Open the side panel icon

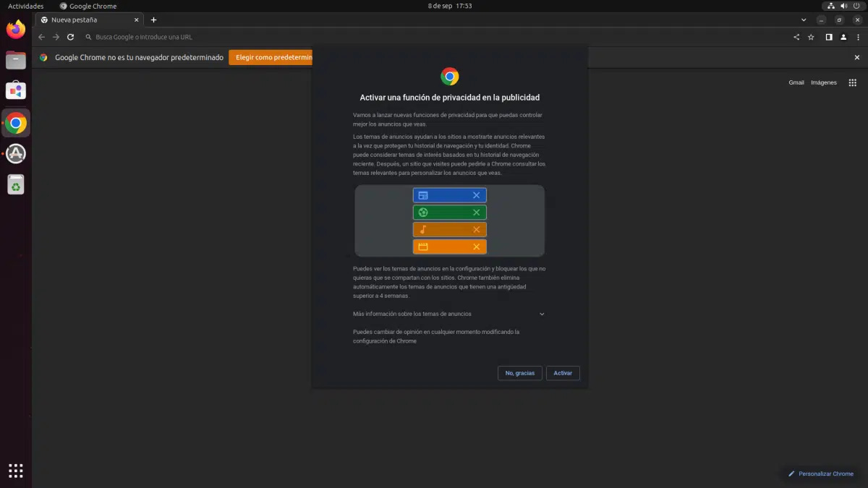[829, 37]
